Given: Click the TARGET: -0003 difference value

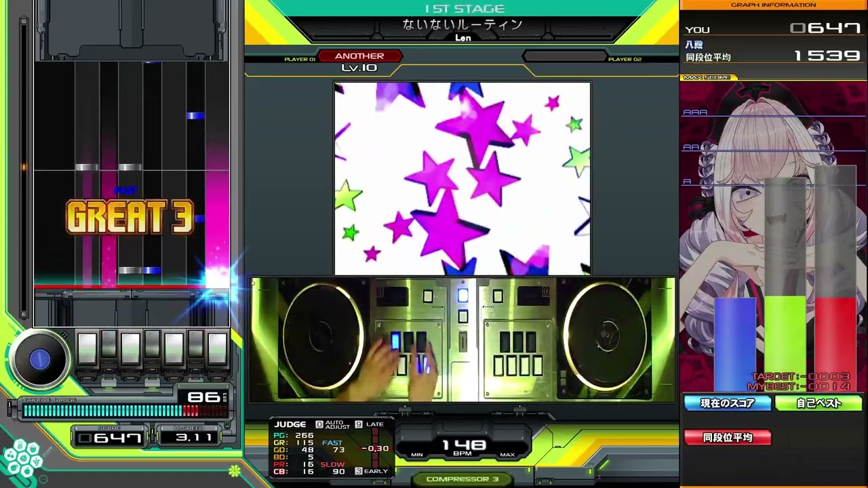Looking at the screenshot, I should 800,376.
